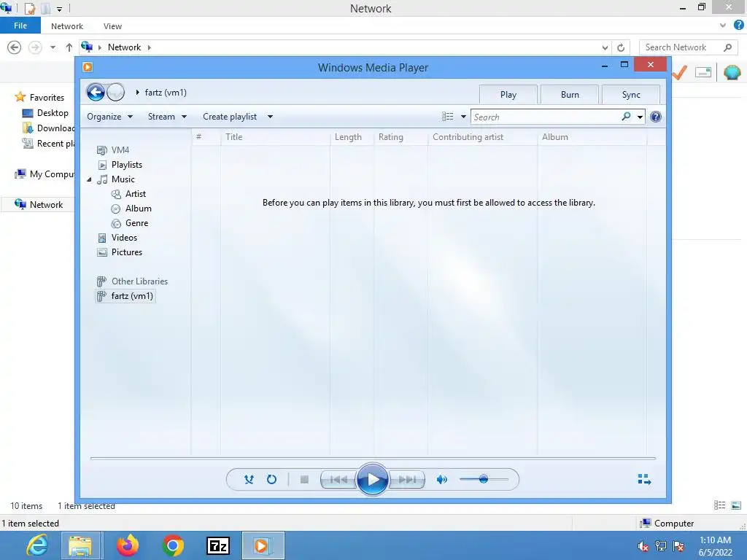Open the Create playlist dropdown arrow
This screenshot has height=560, width=747.
click(x=270, y=117)
